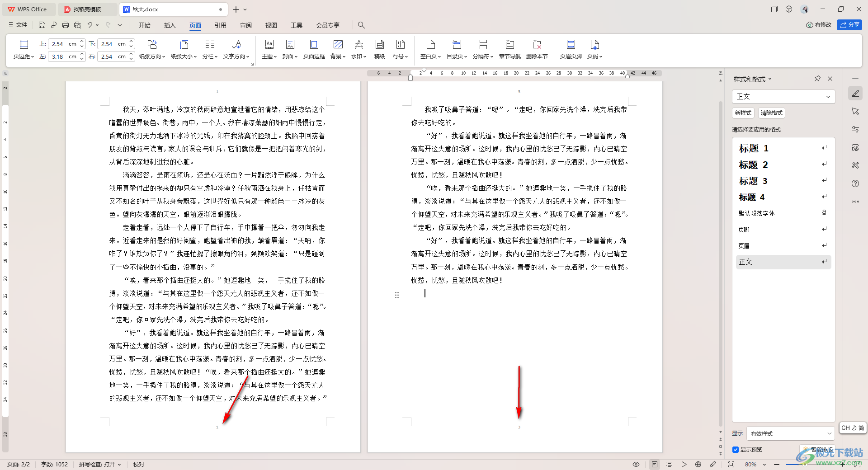Open 文字方向 text direction options
Viewport: 868px width, 470px height.
click(236, 49)
